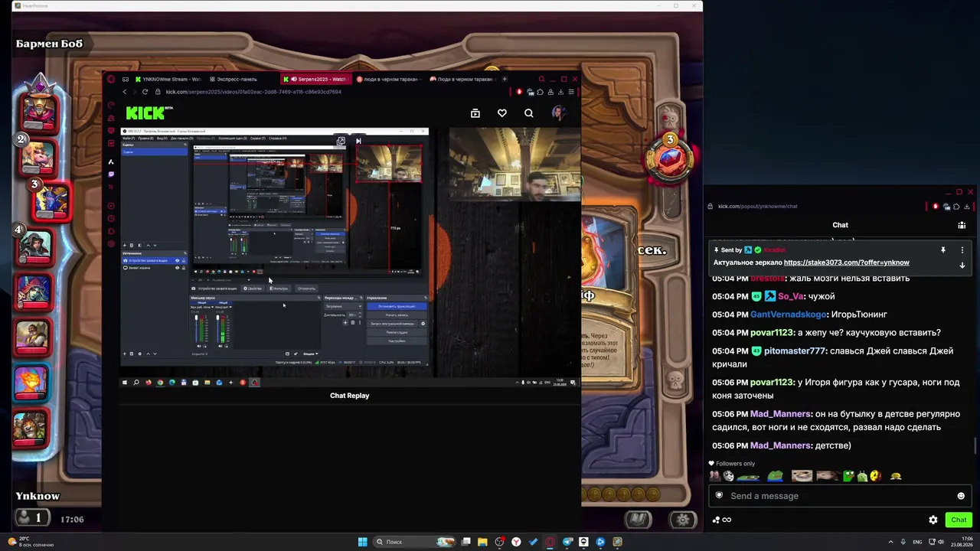Open So_Va username in chat
Viewport: 980px width, 551px height.
[x=791, y=296]
